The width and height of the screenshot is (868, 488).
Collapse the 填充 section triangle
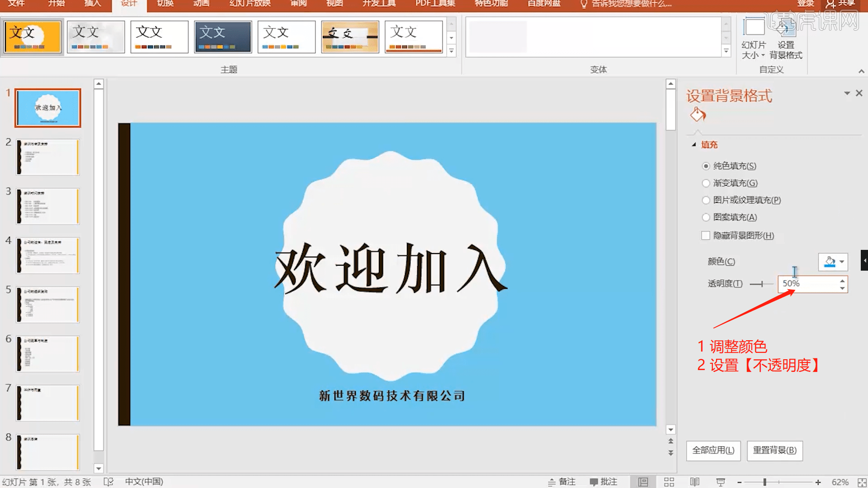pyautogui.click(x=694, y=145)
